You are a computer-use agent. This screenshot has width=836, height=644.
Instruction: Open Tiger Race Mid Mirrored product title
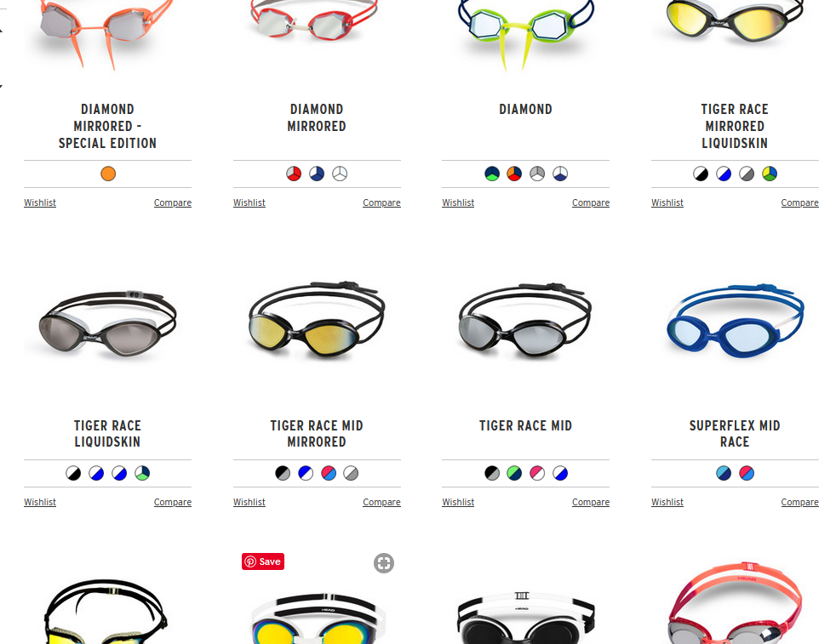tap(317, 434)
